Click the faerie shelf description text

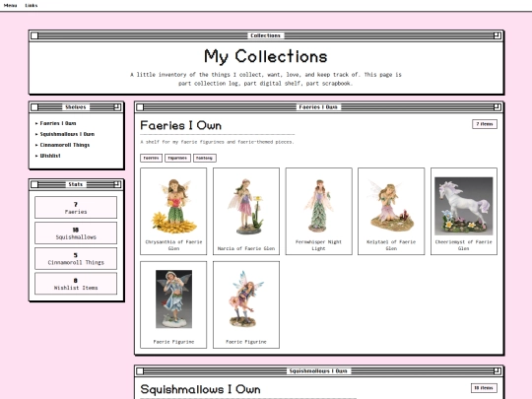click(217, 142)
